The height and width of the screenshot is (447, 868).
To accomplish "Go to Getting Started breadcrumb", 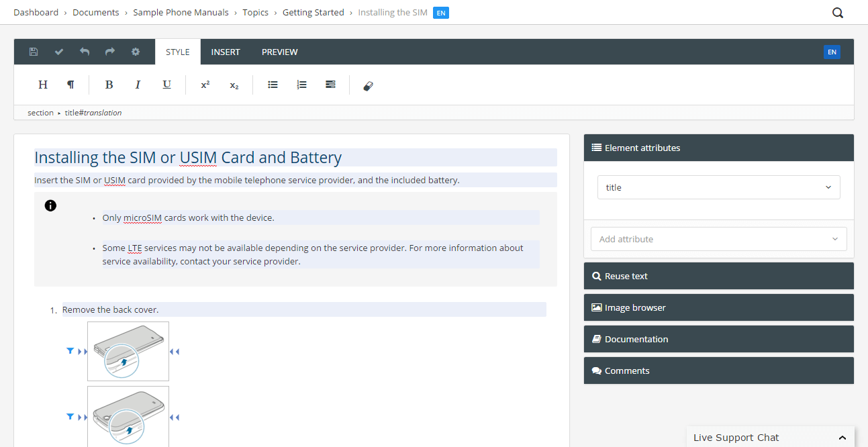I will (313, 13).
